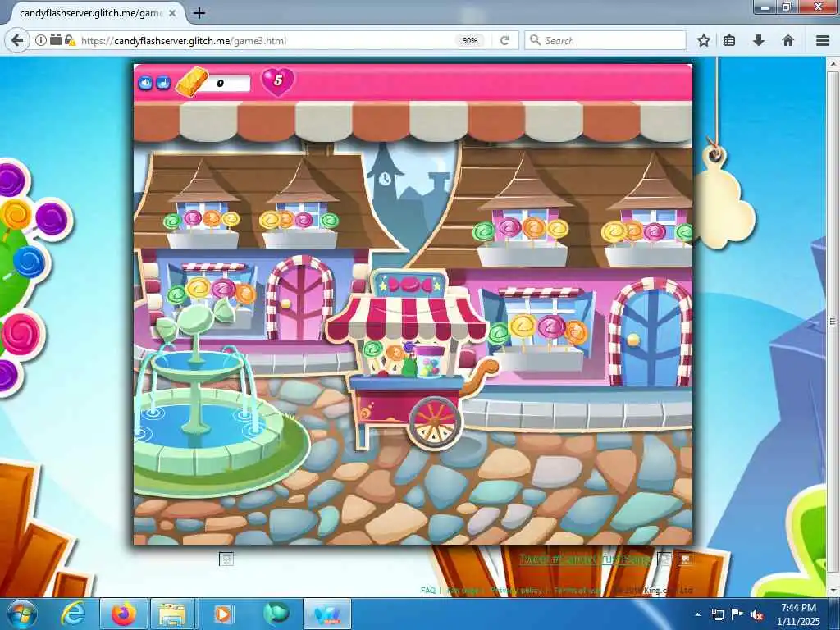Open the Windows Start menu
840x630 pixels.
pos(21,614)
